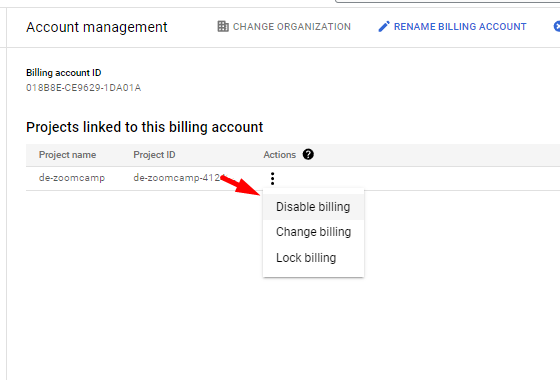Select Disable billing from the menu
Image resolution: width=560 pixels, height=380 pixels.
pos(313,207)
